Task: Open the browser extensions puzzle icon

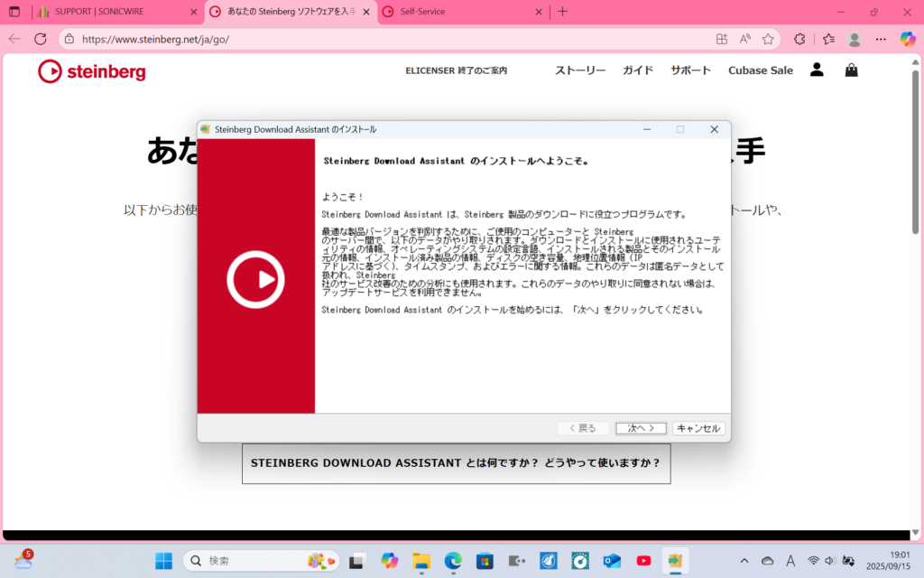Action: [799, 39]
